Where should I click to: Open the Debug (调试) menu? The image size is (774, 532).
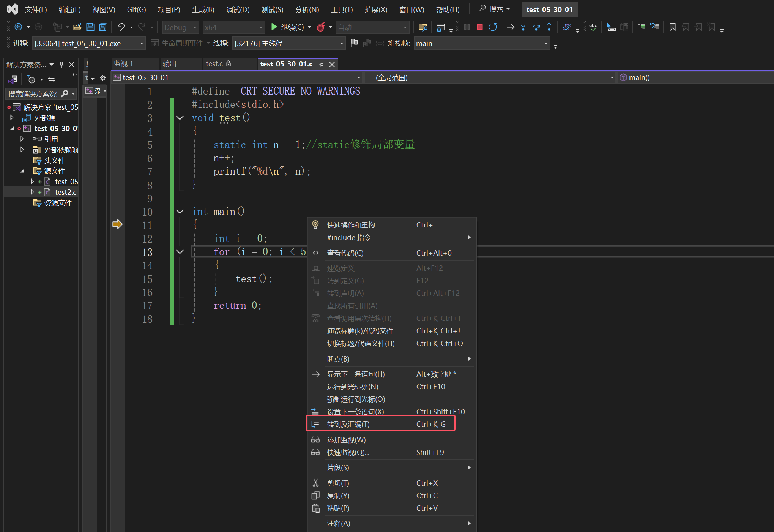tap(238, 9)
